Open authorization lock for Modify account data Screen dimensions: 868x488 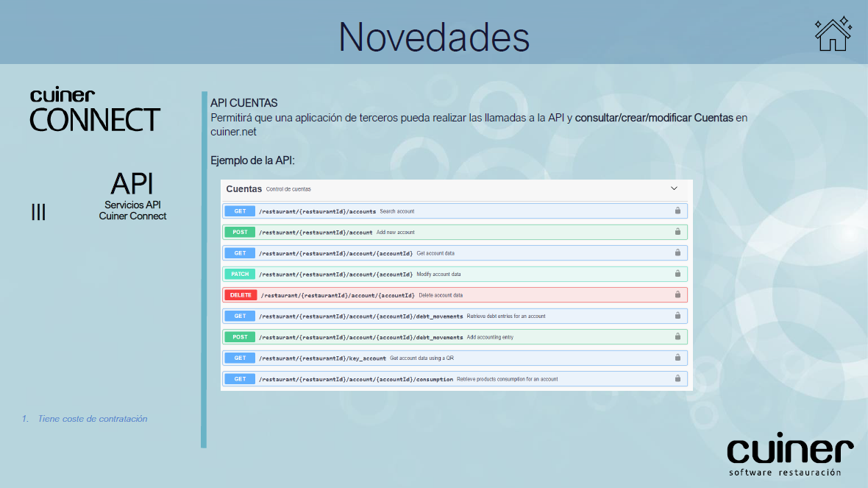677,274
